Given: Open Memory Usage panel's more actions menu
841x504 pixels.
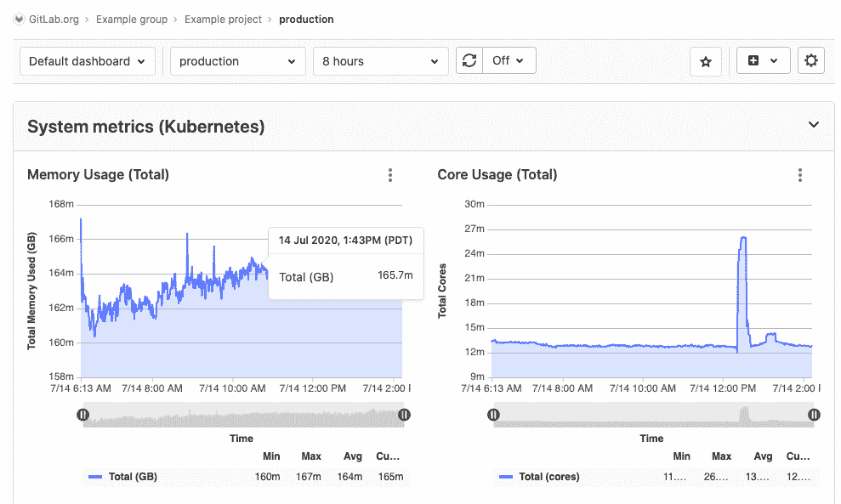Looking at the screenshot, I should coord(389,175).
